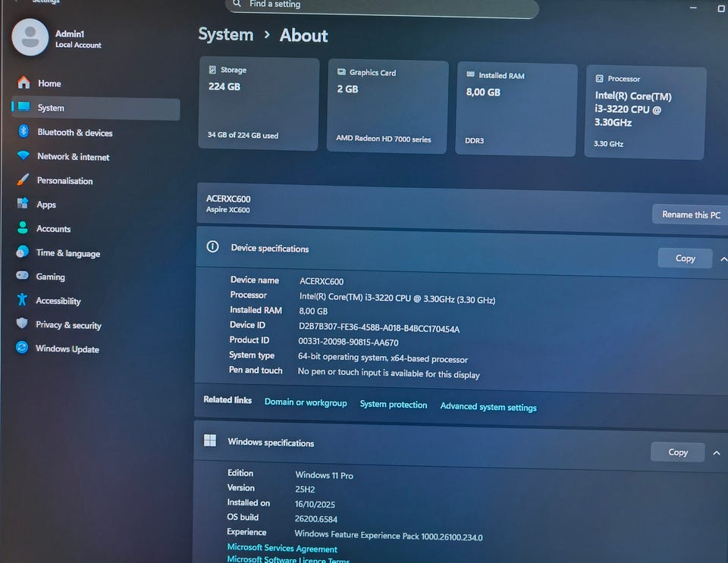Open Home settings page
This screenshot has width=728, height=563.
pyautogui.click(x=96, y=83)
